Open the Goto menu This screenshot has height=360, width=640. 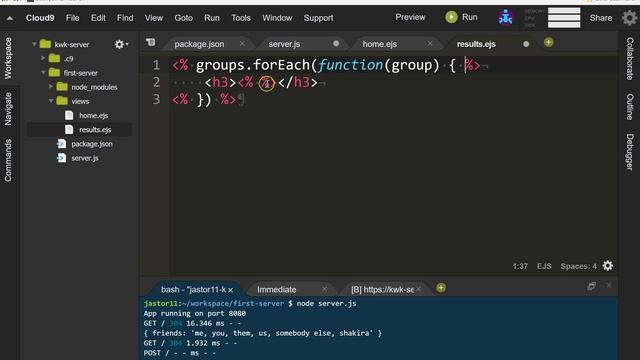click(183, 18)
